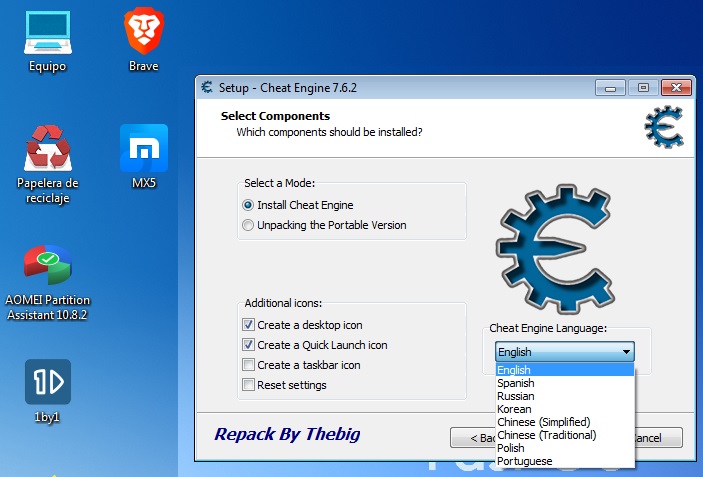Image resolution: width=703 pixels, height=477 pixels.
Task: Click the Back button
Action: (x=473, y=438)
